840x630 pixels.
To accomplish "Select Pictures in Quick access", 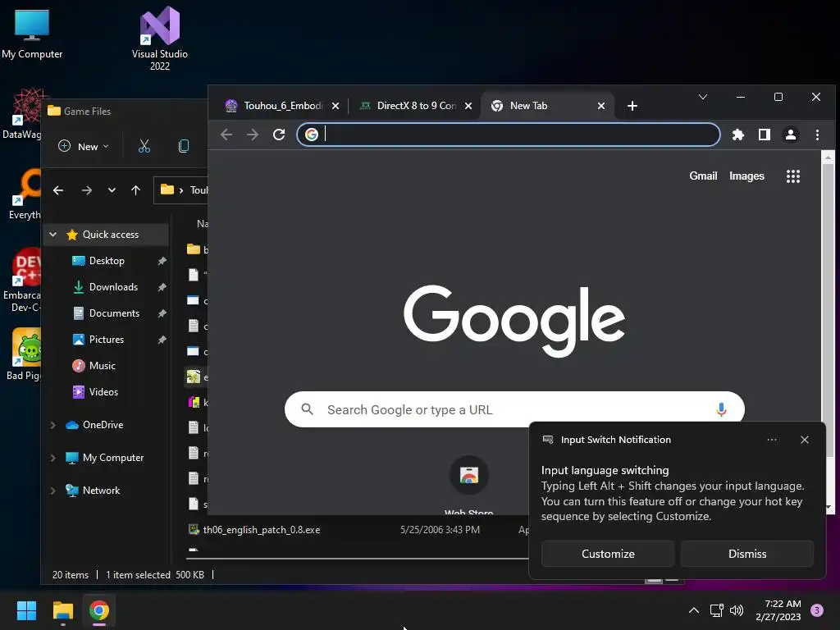I will pos(107,340).
